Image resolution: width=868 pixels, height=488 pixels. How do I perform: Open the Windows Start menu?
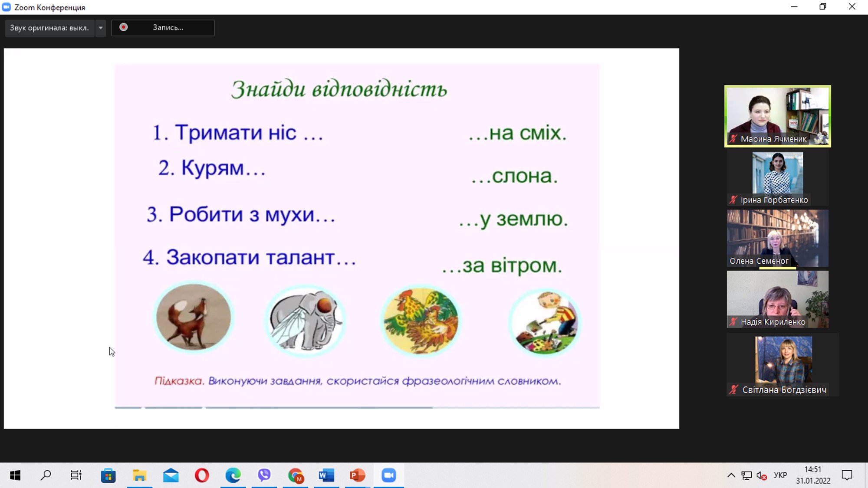pos(15,475)
